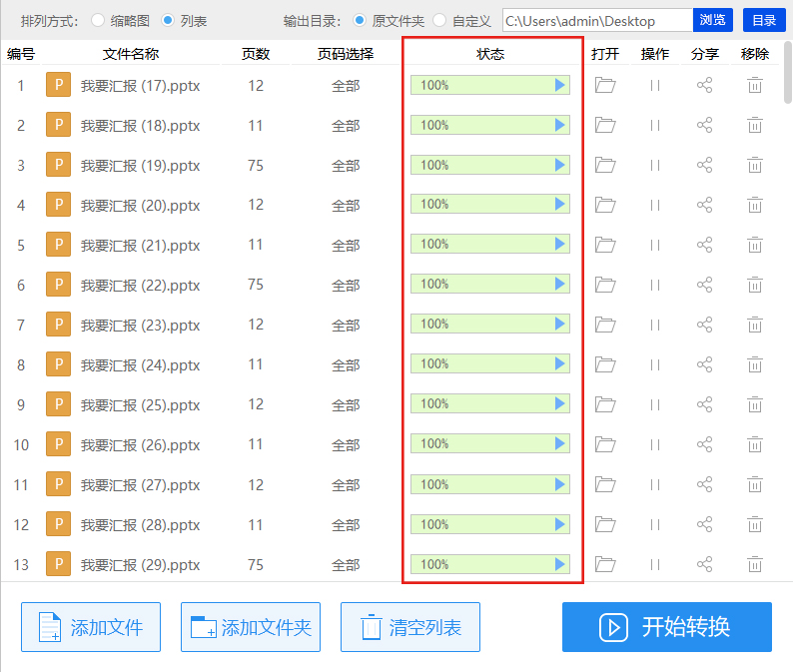This screenshot has height=672, width=793.
Task: Click the 页数 column header
Action: (256, 54)
